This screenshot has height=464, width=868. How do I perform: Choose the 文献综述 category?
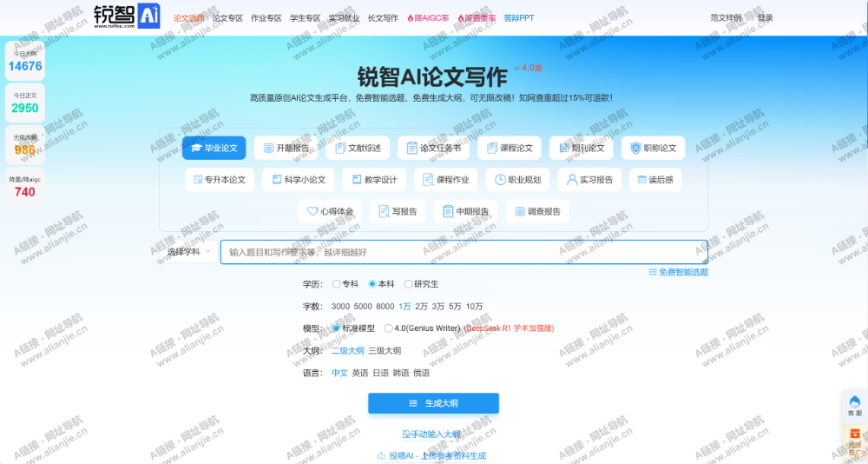click(358, 148)
